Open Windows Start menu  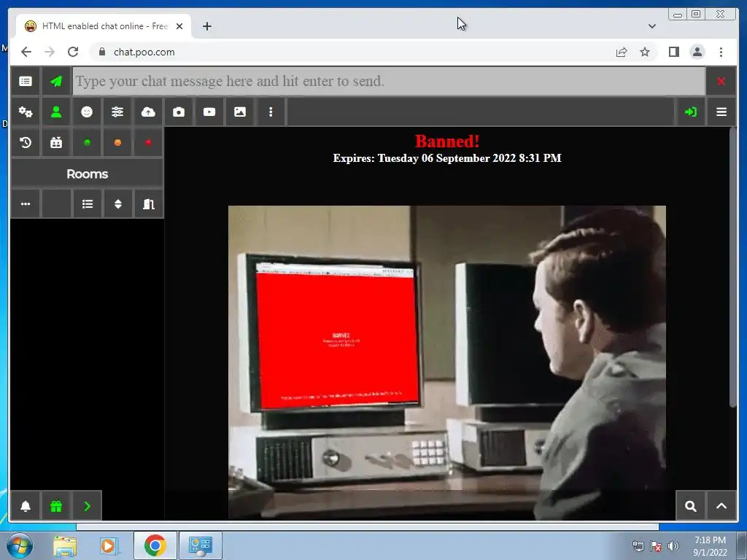tap(19, 545)
